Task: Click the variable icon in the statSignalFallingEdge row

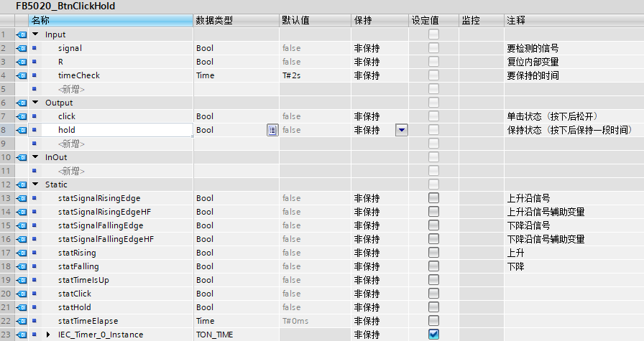Action: [x=22, y=225]
